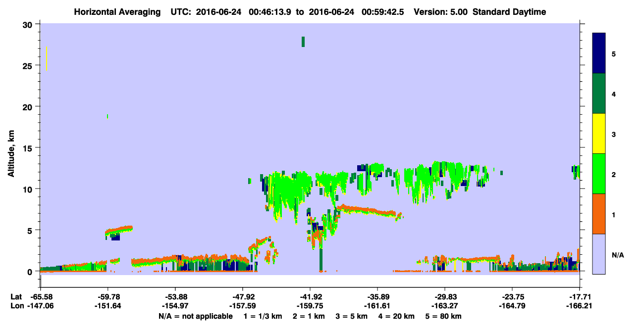Click the 'Horizontal Averaging' title text

pos(118,12)
